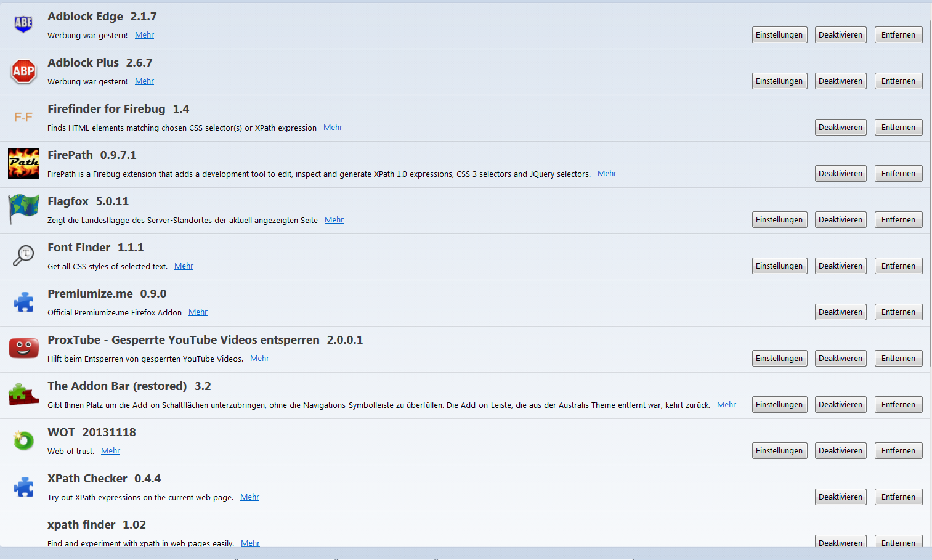The height and width of the screenshot is (560, 932).
Task: Open Mehr link for Flagfox
Action: [334, 220]
